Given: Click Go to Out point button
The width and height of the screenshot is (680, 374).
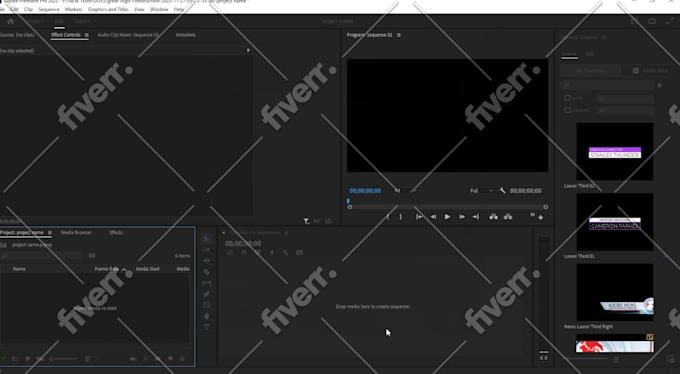Looking at the screenshot, I should click(476, 217).
